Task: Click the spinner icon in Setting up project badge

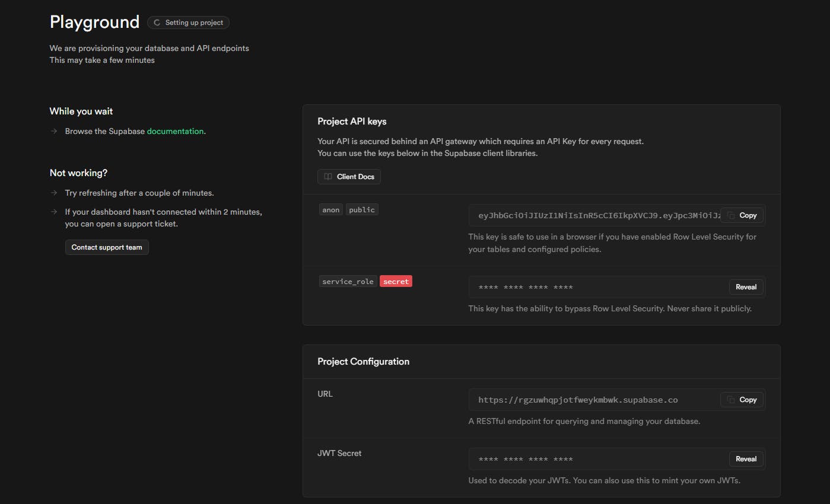Action: pyautogui.click(x=157, y=23)
